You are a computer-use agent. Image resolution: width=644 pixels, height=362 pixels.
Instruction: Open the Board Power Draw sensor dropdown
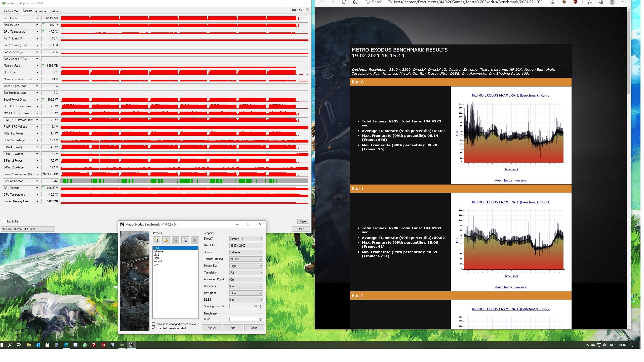[x=37, y=100]
